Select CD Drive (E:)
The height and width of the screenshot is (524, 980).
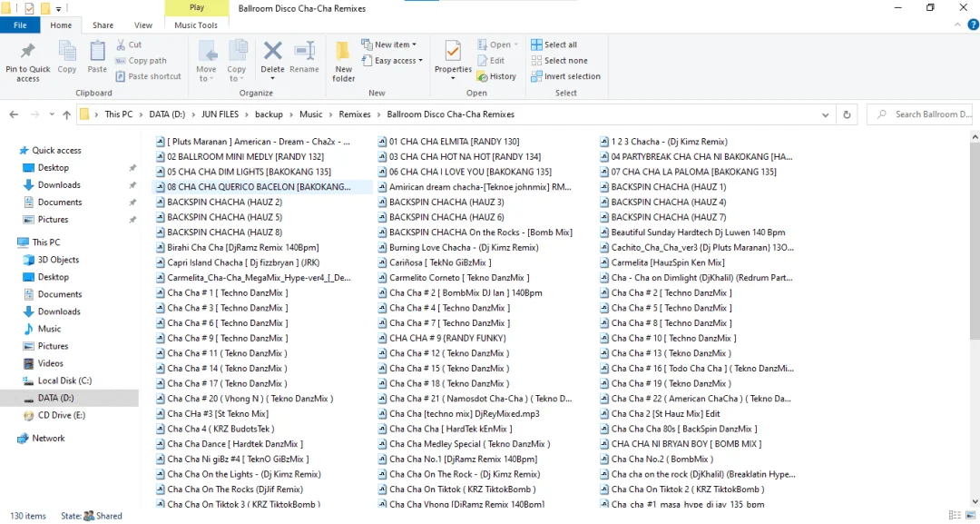62,415
